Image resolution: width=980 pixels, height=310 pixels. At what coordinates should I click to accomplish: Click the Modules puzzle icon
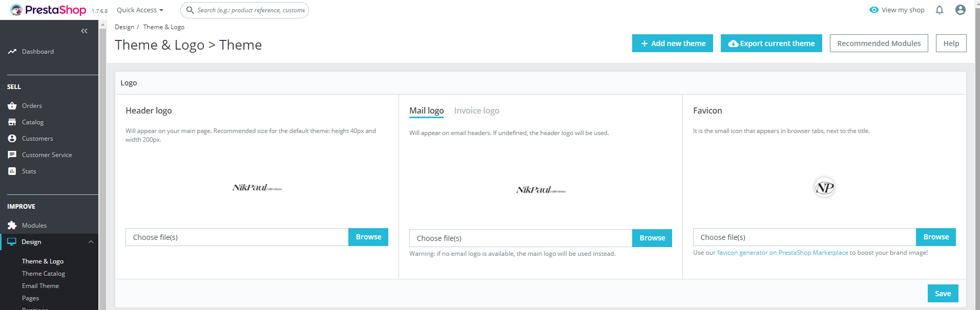click(12, 226)
